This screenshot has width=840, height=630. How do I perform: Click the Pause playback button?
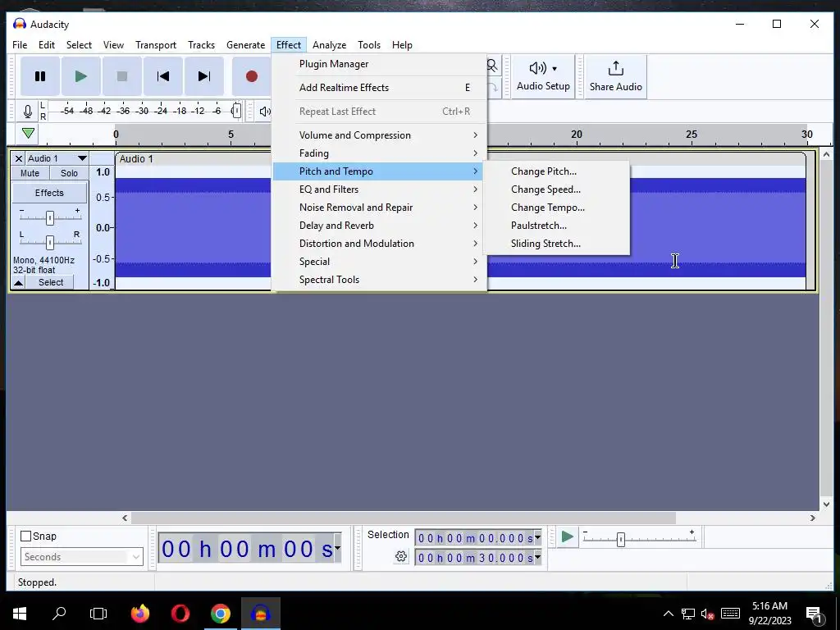click(40, 76)
